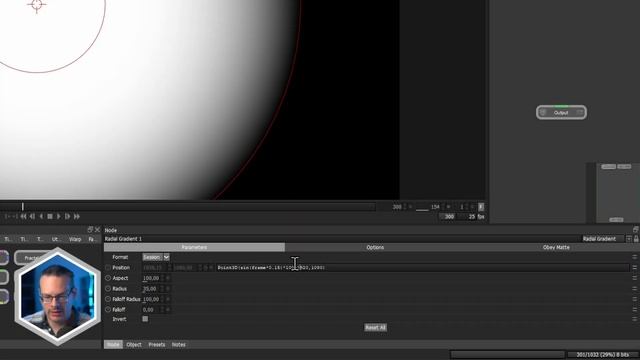The image size is (640, 360).
Task: Click the crosshair position handle in viewer
Action: click(x=37, y=5)
